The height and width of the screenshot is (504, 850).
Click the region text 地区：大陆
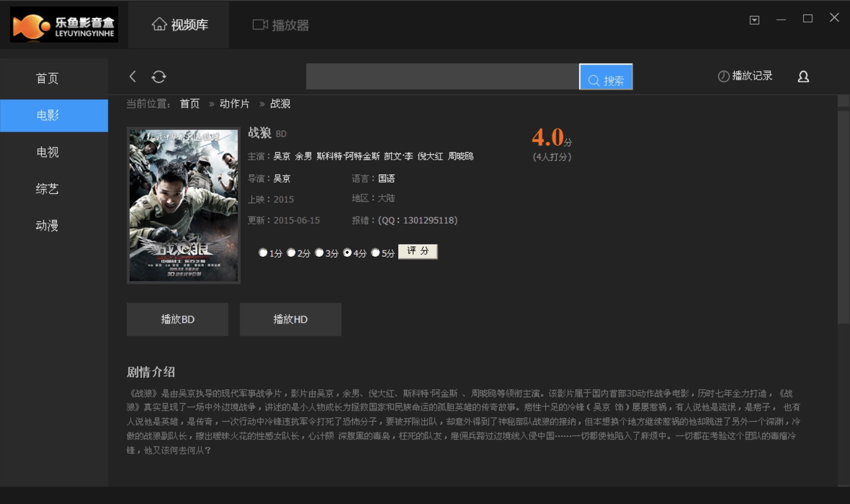coord(373,198)
